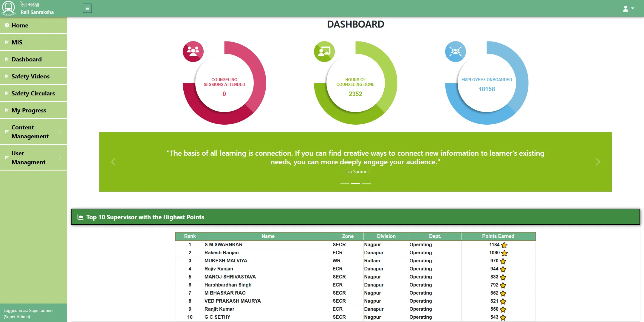Show next quote in the carousel

pyautogui.click(x=597, y=162)
